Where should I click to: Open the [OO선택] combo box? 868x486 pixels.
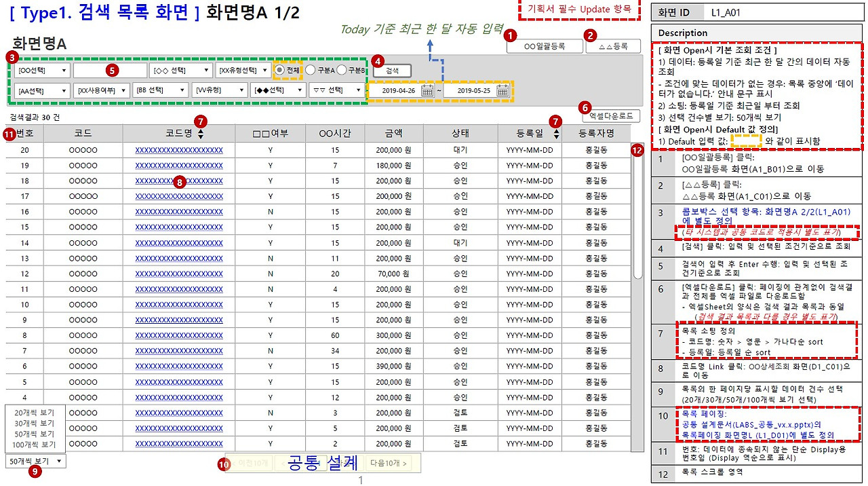pos(41,70)
